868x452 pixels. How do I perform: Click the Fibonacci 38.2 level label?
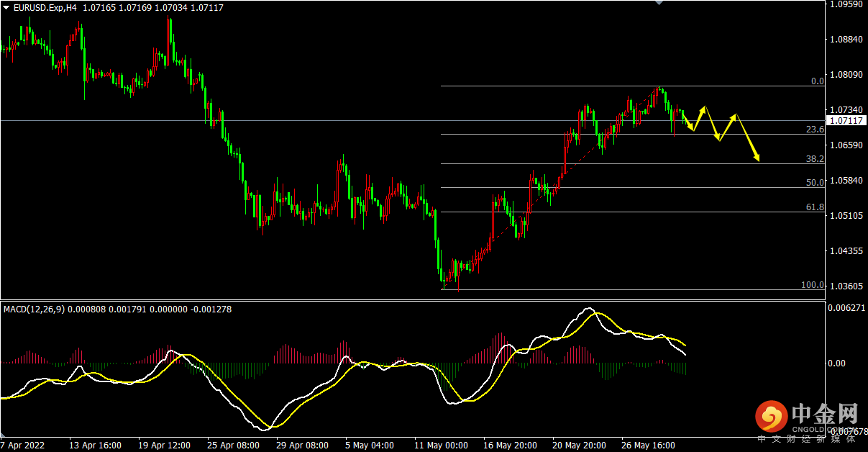[815, 158]
